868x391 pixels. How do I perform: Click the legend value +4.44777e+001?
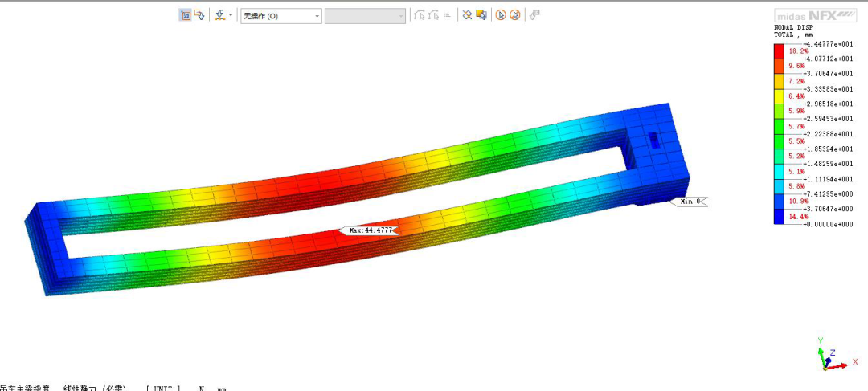pos(827,43)
